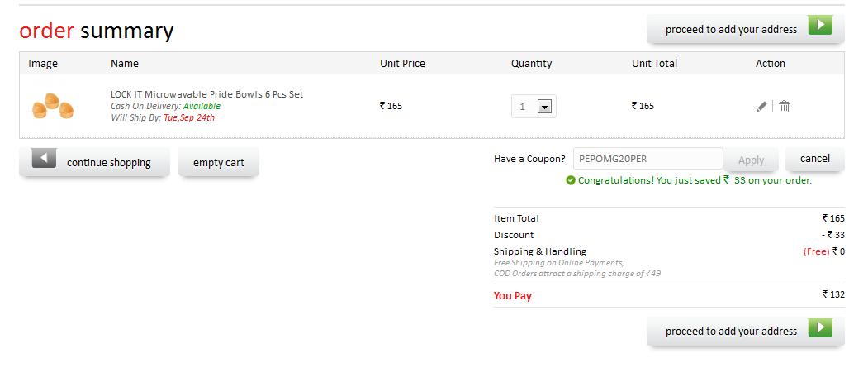Screen dimensions: 868x368
Task: Click the empty cart button
Action: click(219, 162)
